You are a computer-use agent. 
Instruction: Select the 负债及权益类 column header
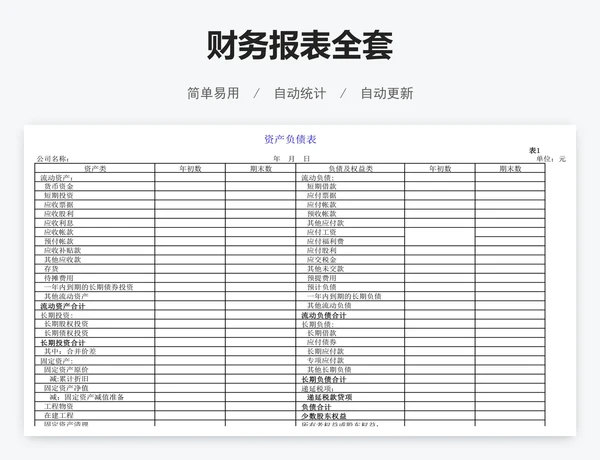tap(350, 168)
